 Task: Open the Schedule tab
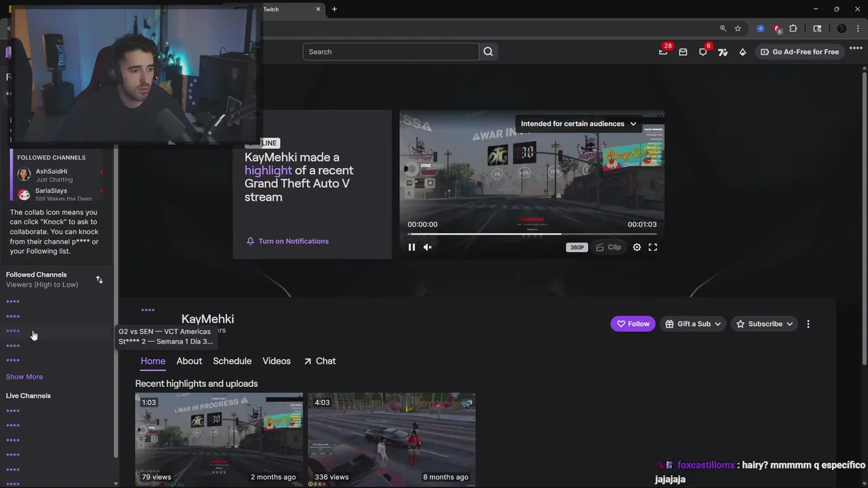[232, 361]
